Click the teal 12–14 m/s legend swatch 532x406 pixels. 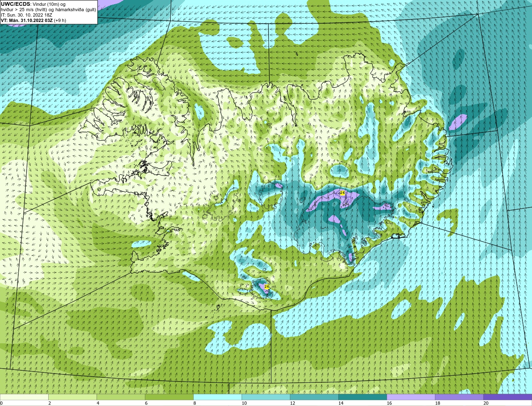(x=314, y=397)
